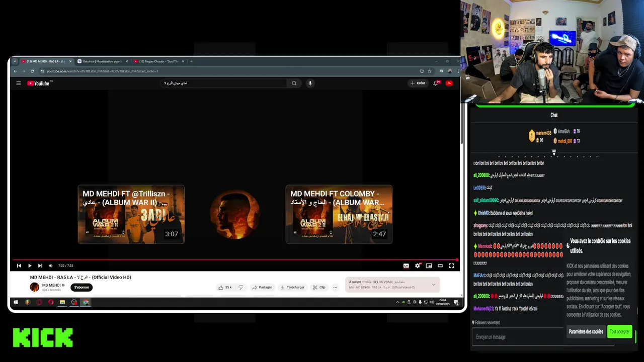This screenshot has width=644, height=362.
Task: Toggle video subtitles
Action: pyautogui.click(x=406, y=266)
